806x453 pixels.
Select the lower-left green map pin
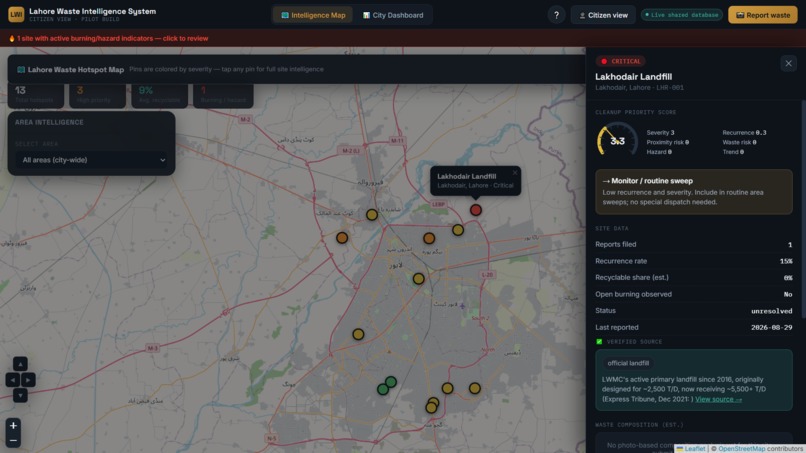[x=382, y=389]
